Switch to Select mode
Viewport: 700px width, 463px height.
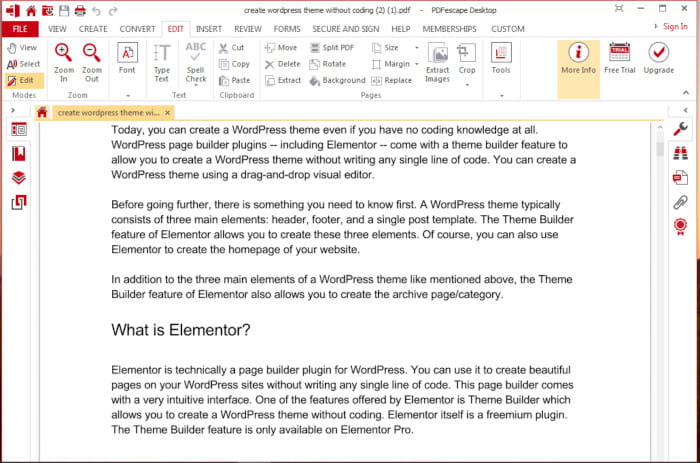coord(24,64)
